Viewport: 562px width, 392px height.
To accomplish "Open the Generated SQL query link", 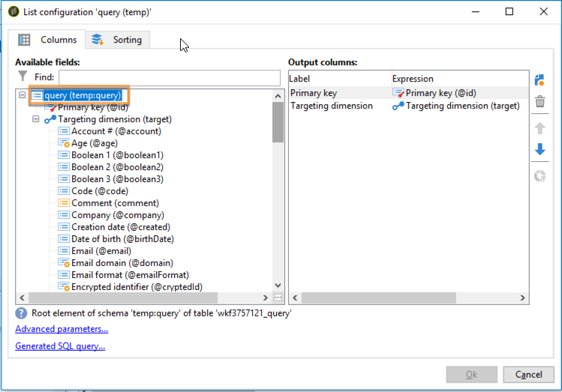I will coord(60,346).
